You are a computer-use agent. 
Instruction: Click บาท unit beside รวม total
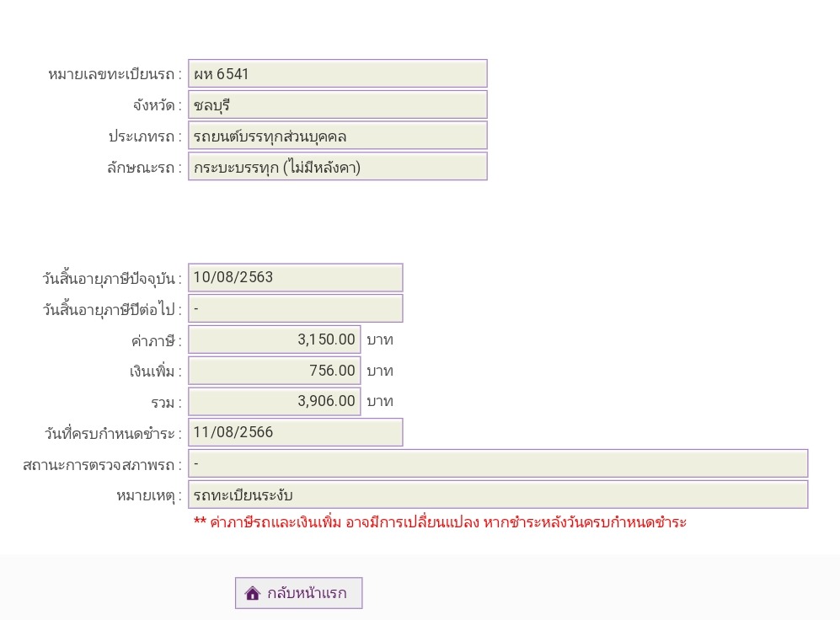(380, 402)
